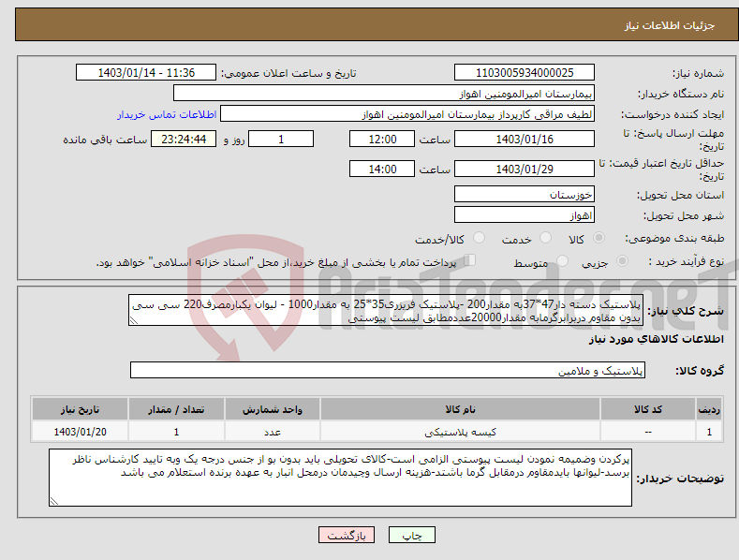Click the ساعت باقی مانده label
739x560 pixels.
[x=105, y=140]
